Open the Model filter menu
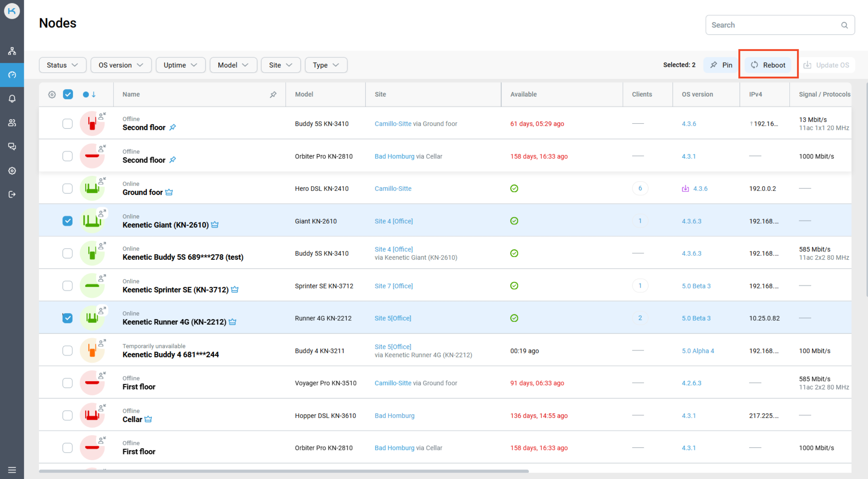868x479 pixels. [233, 65]
